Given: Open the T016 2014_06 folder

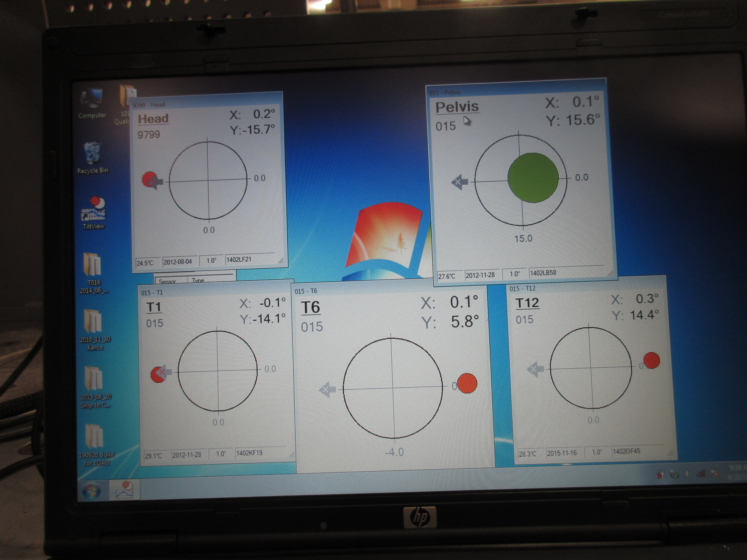Looking at the screenshot, I should 94,273.
